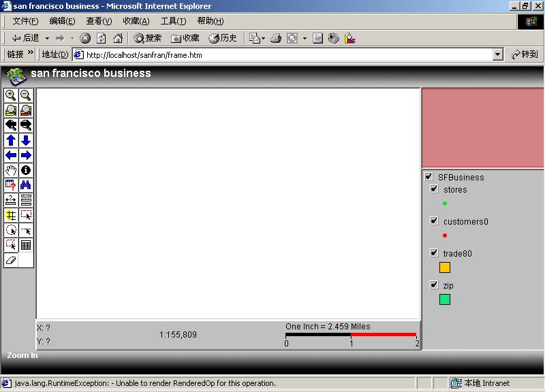
Task: Click the green zip legend swatch
Action: pyautogui.click(x=445, y=299)
